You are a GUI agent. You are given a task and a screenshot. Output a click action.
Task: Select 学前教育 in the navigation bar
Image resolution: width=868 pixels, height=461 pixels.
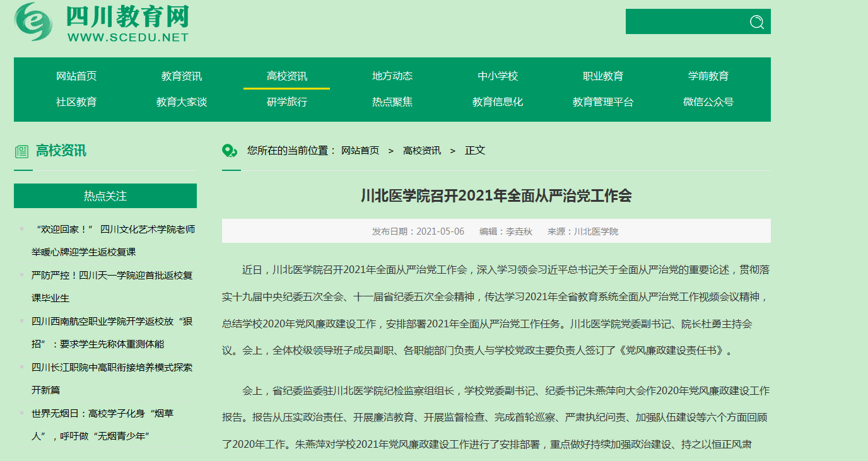pyautogui.click(x=708, y=76)
